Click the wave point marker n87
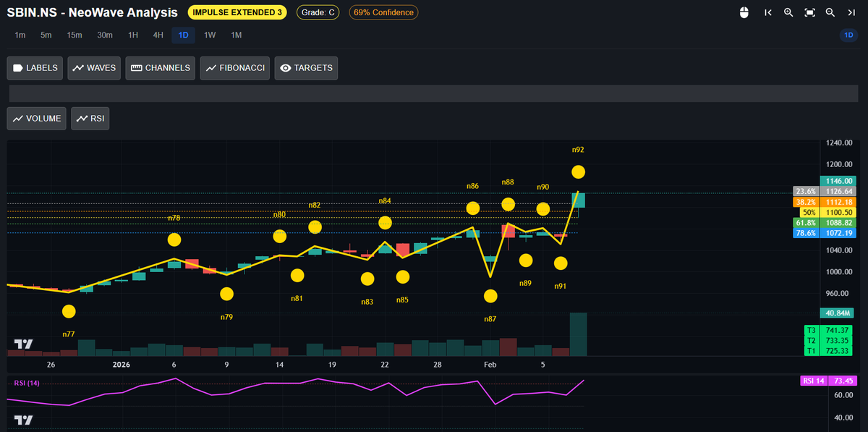This screenshot has height=432, width=868. (x=490, y=296)
